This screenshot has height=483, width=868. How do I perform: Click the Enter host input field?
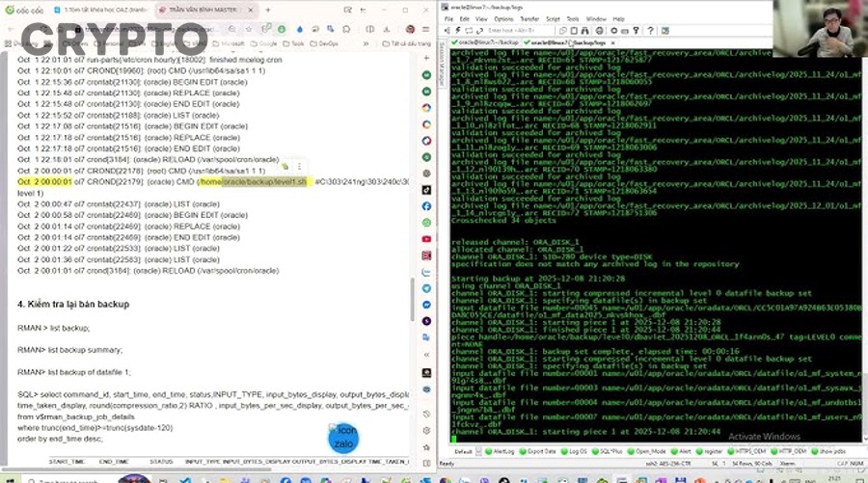click(521, 31)
